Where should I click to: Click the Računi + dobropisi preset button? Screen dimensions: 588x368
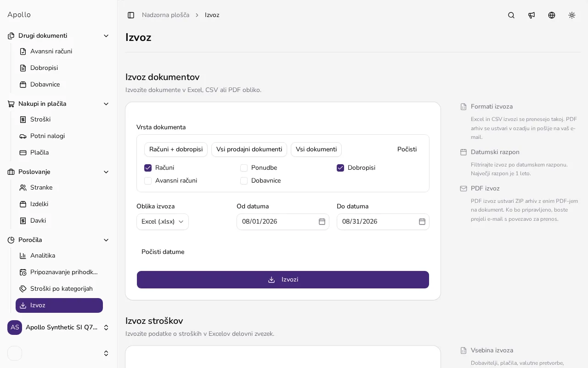click(x=176, y=149)
